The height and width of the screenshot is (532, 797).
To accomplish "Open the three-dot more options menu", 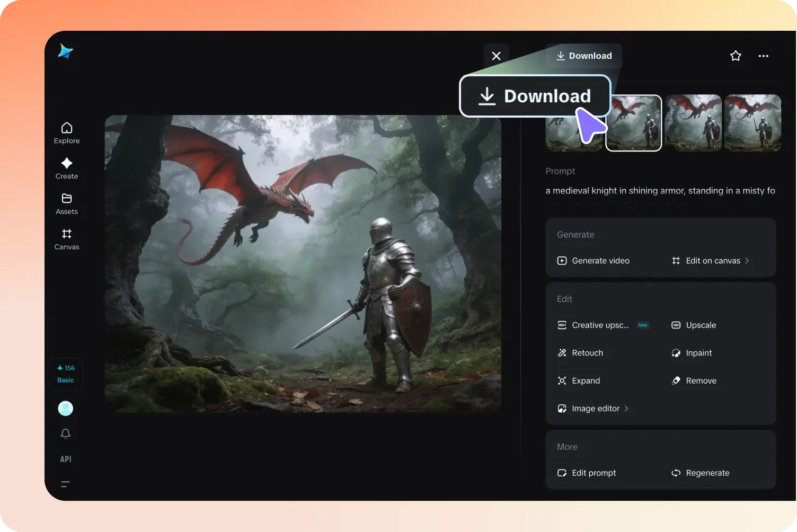I will point(763,56).
